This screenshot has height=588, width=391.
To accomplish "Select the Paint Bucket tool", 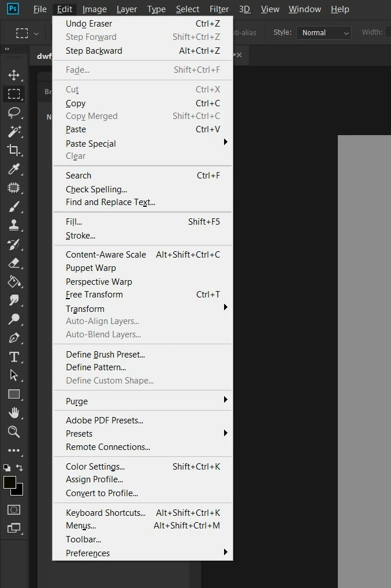I will point(14,282).
